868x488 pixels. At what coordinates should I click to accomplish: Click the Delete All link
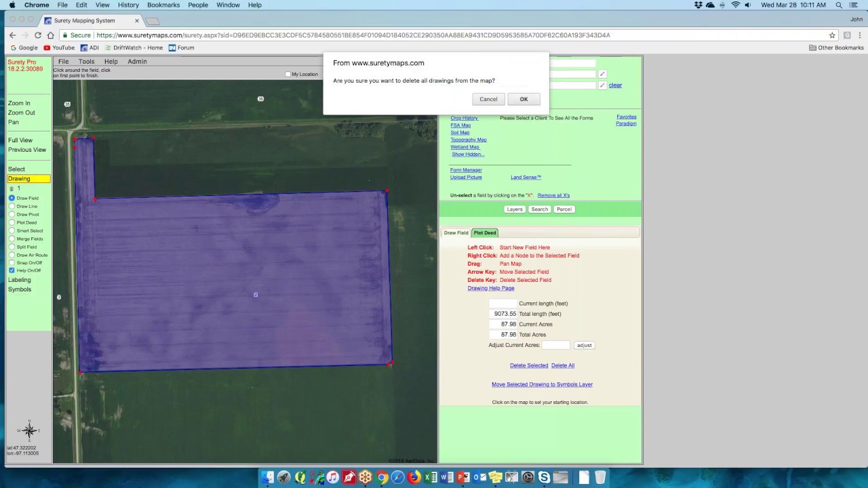[x=563, y=365]
